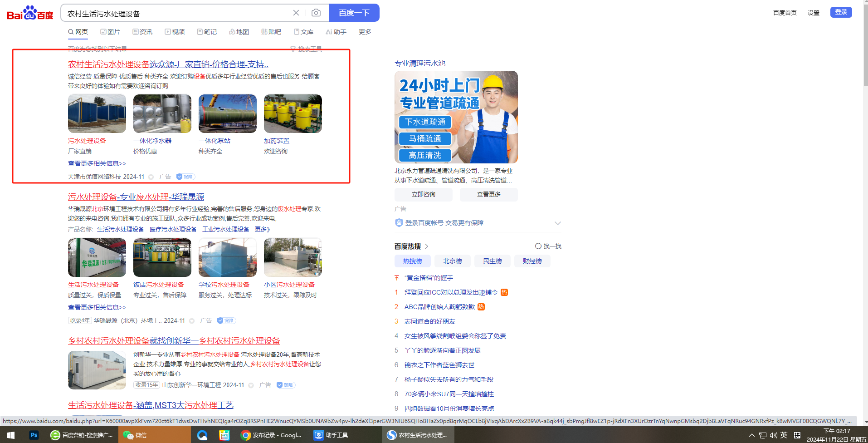
Task: Open WeChat from the taskbar
Action: (x=135, y=435)
